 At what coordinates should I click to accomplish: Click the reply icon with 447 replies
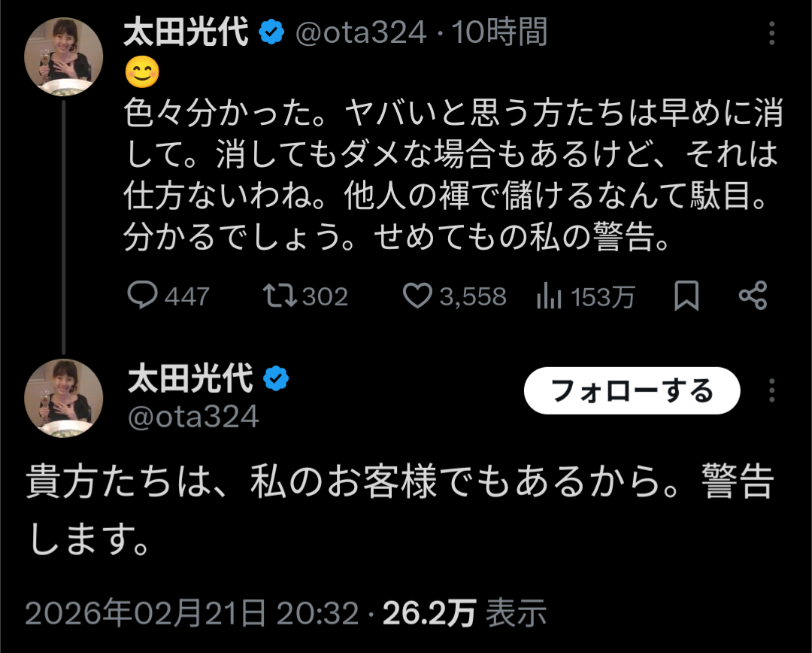tap(141, 296)
